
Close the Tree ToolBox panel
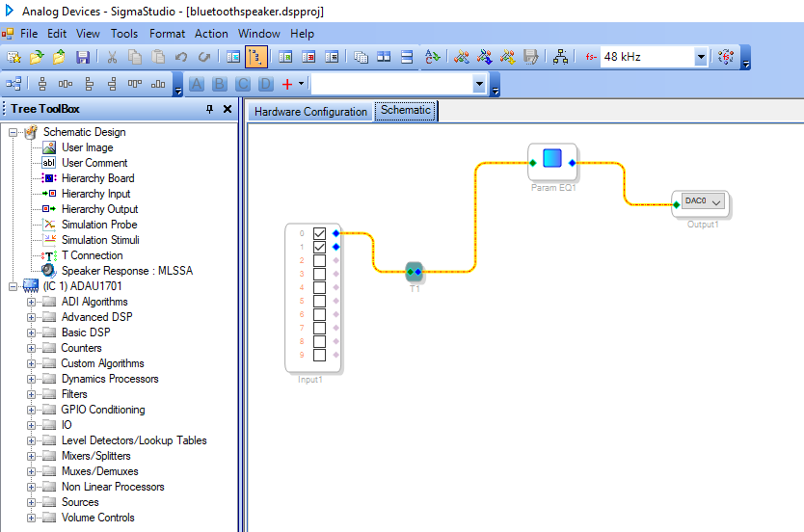point(228,109)
